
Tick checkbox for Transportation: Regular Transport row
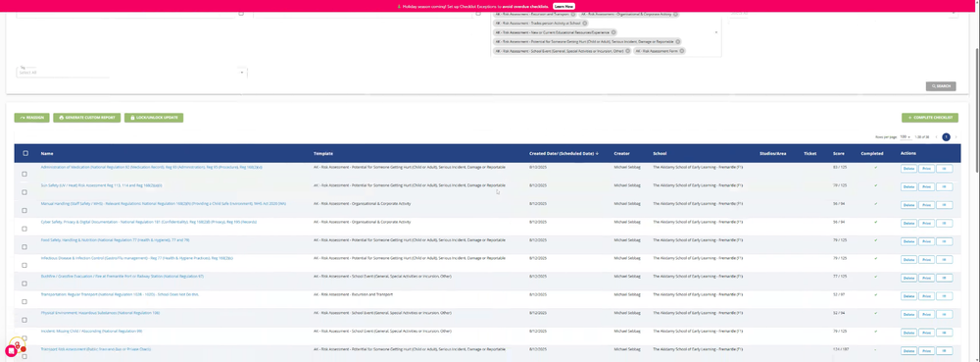(24, 301)
